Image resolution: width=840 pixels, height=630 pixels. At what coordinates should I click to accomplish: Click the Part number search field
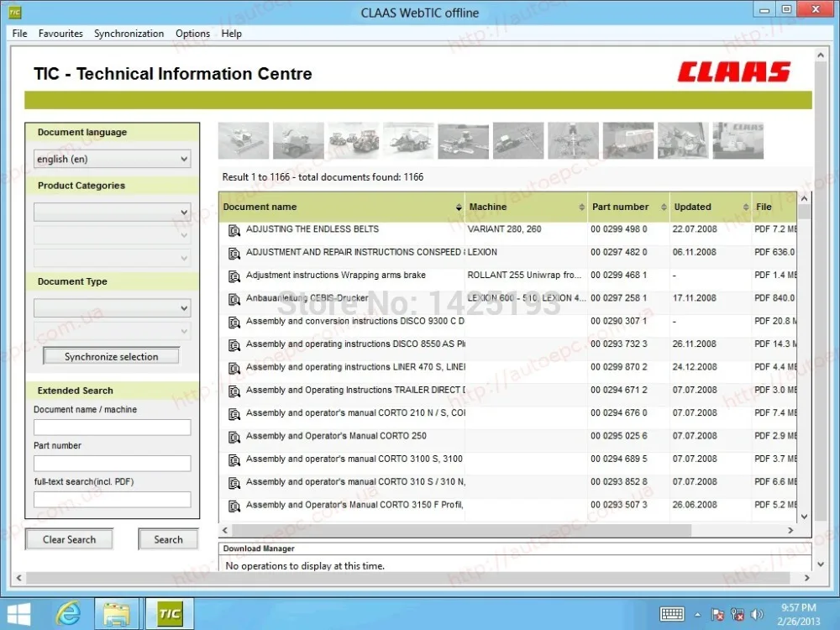point(112,463)
